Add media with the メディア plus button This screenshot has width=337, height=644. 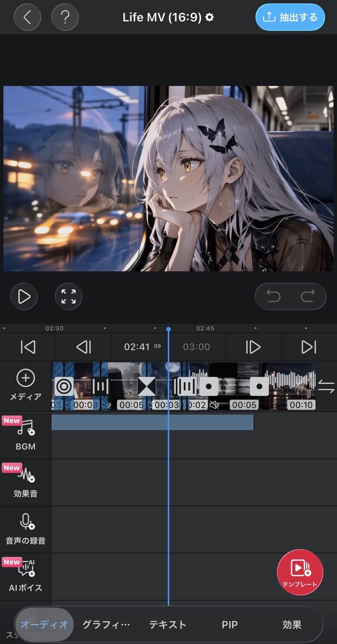(x=25, y=385)
